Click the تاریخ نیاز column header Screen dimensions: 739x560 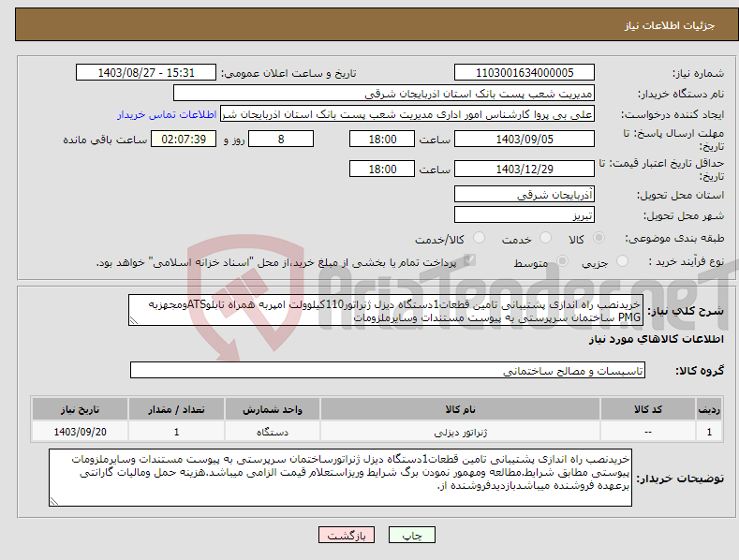(x=81, y=409)
